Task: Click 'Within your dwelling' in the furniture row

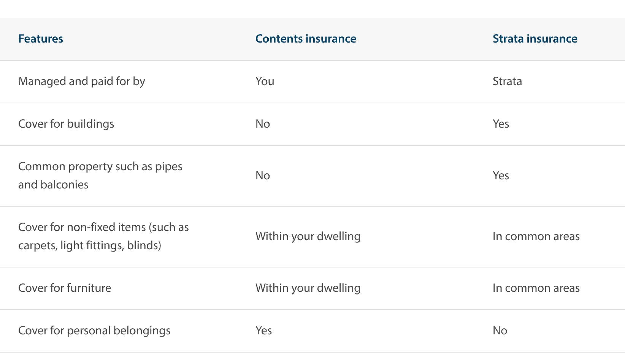Action: pos(308,288)
